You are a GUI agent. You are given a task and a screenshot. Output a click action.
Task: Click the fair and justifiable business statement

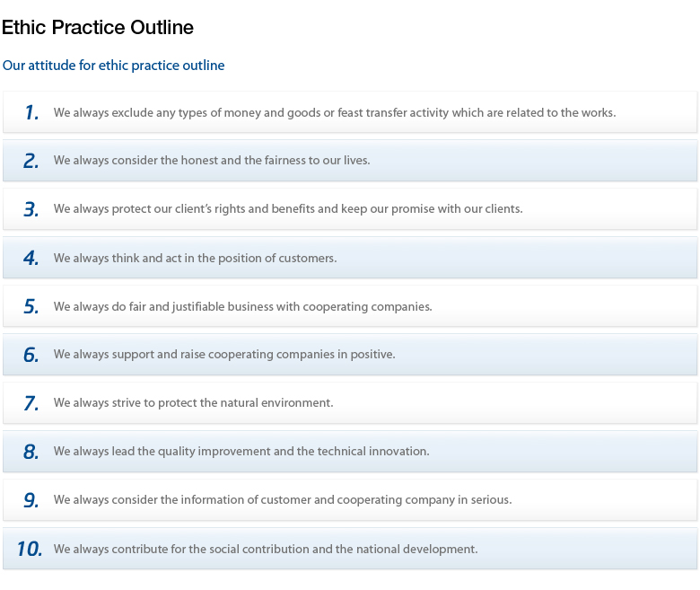[x=243, y=307]
